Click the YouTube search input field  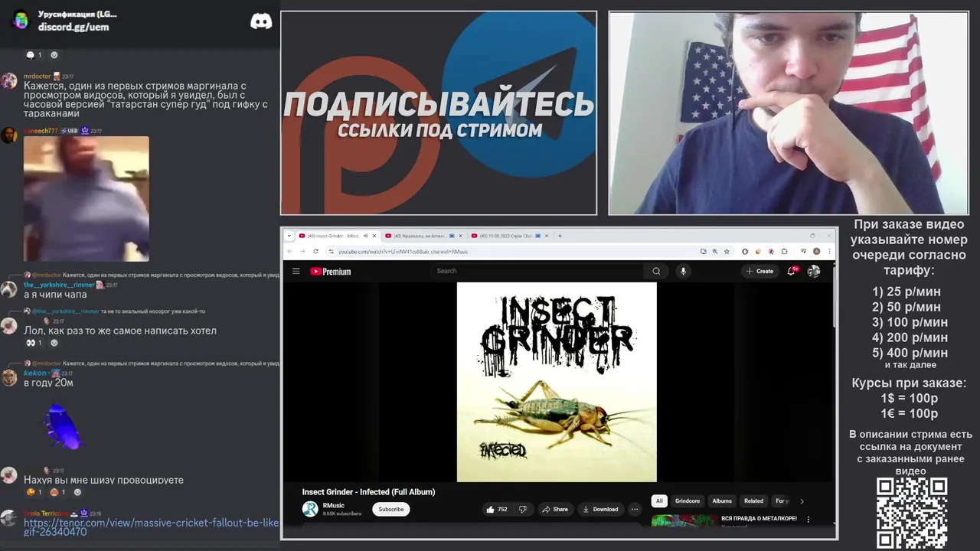(537, 271)
